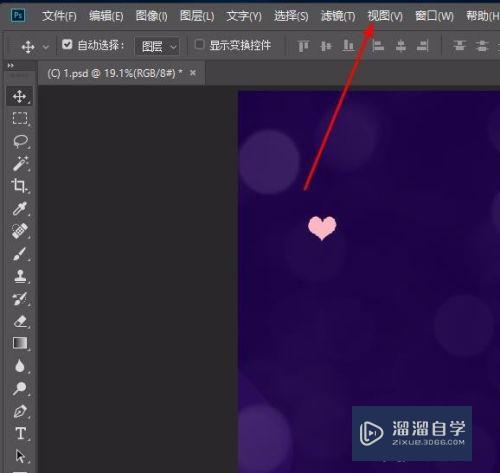500x473 pixels.
Task: Open the 文字(Y) menu
Action: 244,16
